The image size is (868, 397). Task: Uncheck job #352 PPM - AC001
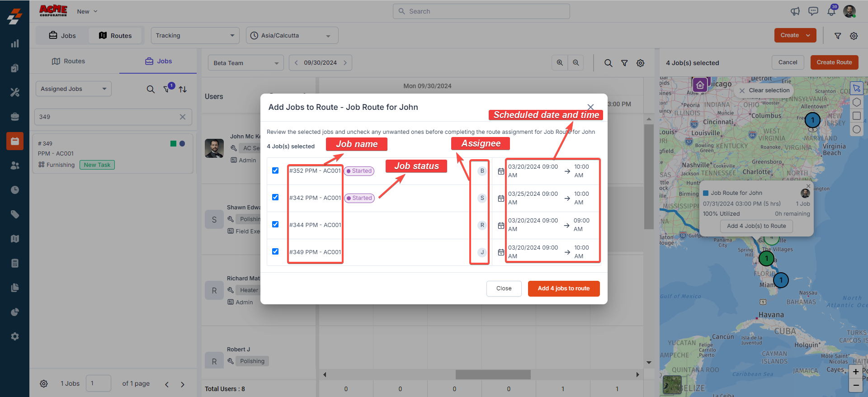click(x=275, y=170)
